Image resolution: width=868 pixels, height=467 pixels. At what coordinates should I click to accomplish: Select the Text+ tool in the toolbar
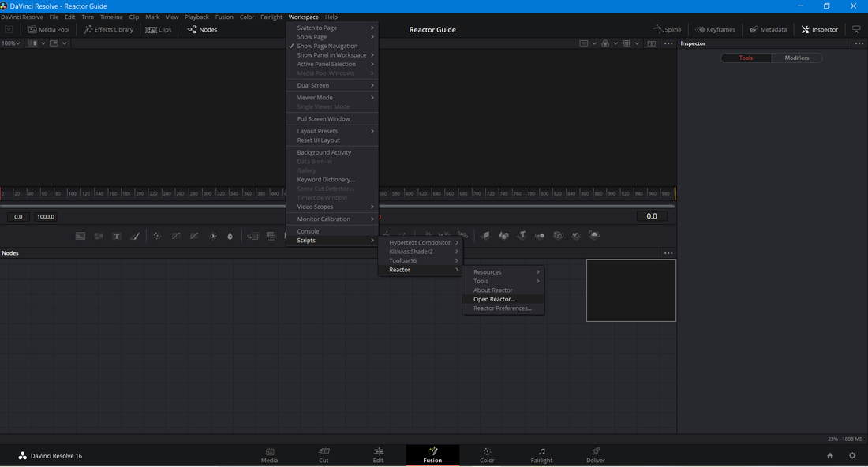point(117,236)
